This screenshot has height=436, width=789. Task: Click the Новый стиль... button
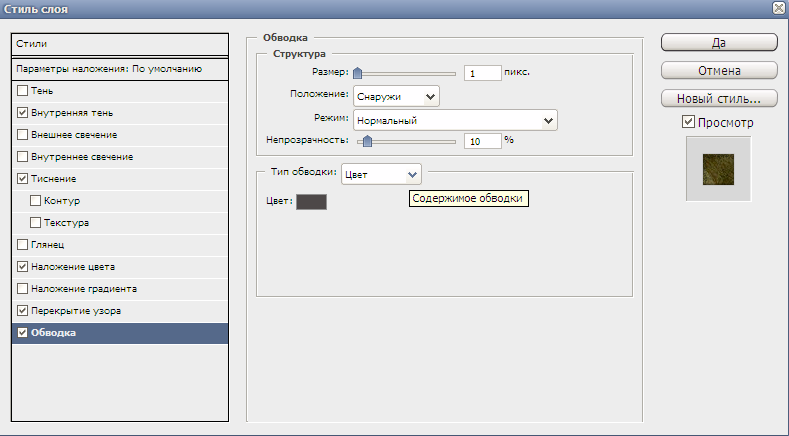[x=719, y=99]
